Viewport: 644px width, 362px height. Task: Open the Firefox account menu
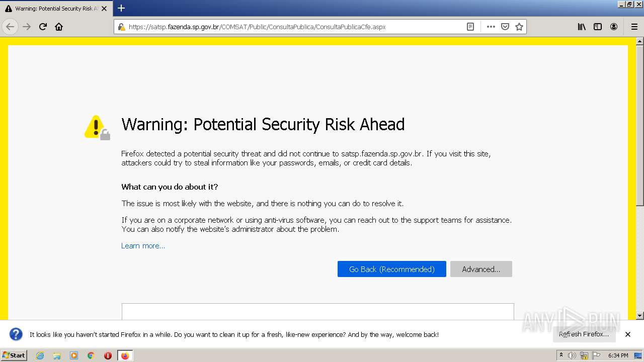point(614,27)
